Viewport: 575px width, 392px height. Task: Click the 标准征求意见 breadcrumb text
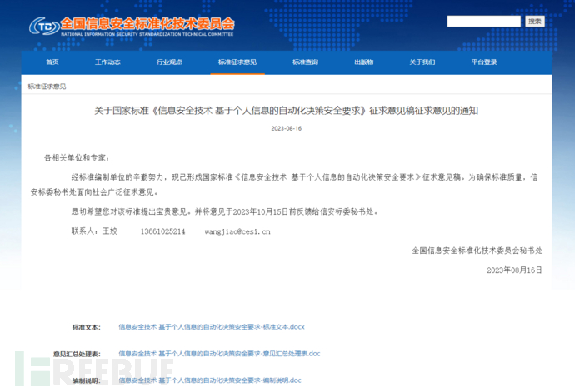coord(47,87)
